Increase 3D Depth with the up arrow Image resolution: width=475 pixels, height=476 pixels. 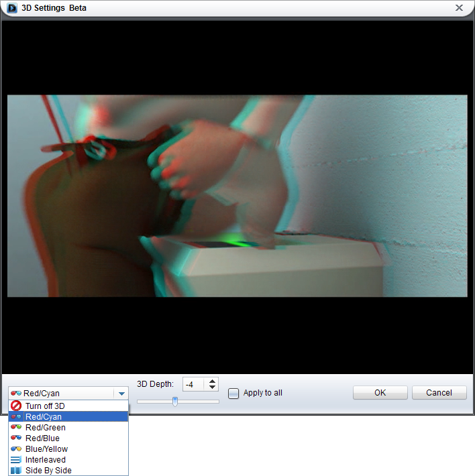[212, 381]
